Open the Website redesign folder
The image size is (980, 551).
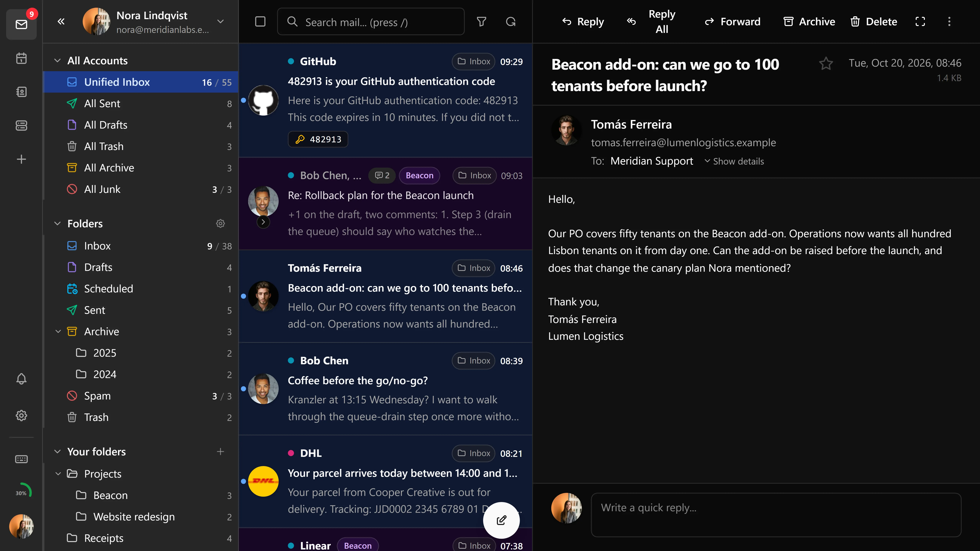pos(141,517)
